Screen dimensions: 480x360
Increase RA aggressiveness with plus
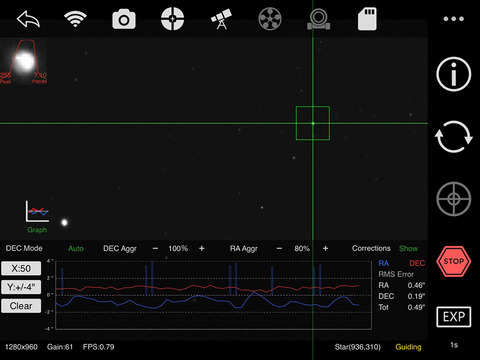coord(325,248)
